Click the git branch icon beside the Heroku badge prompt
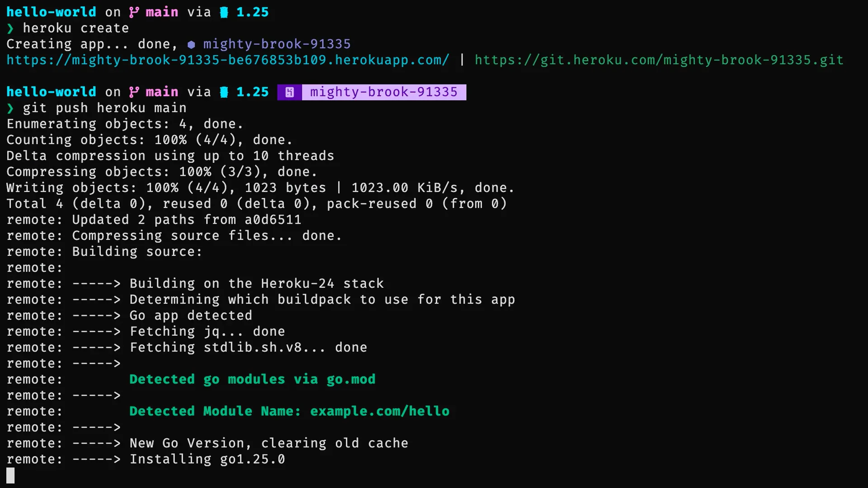Screen dimensions: 868x488 (x=134, y=92)
